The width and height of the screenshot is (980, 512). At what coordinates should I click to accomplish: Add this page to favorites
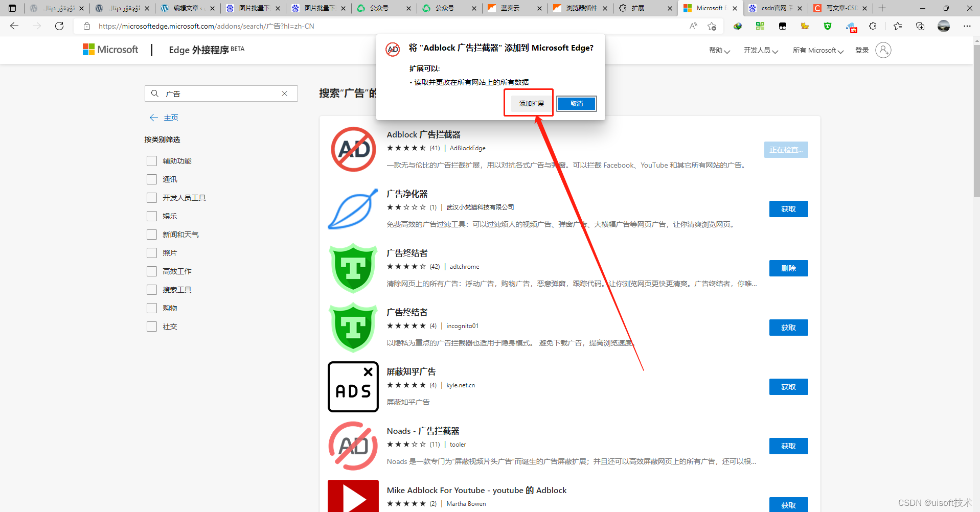[x=712, y=26]
